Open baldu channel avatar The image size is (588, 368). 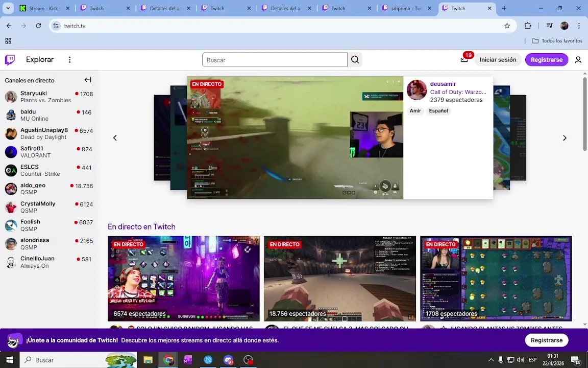(11, 116)
